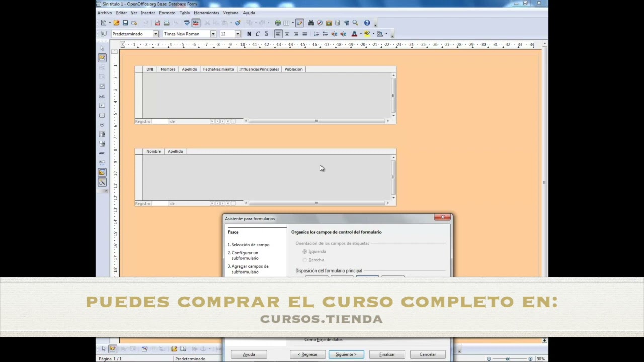Click the zoom slider in status bar
644x362 pixels.
point(509,359)
